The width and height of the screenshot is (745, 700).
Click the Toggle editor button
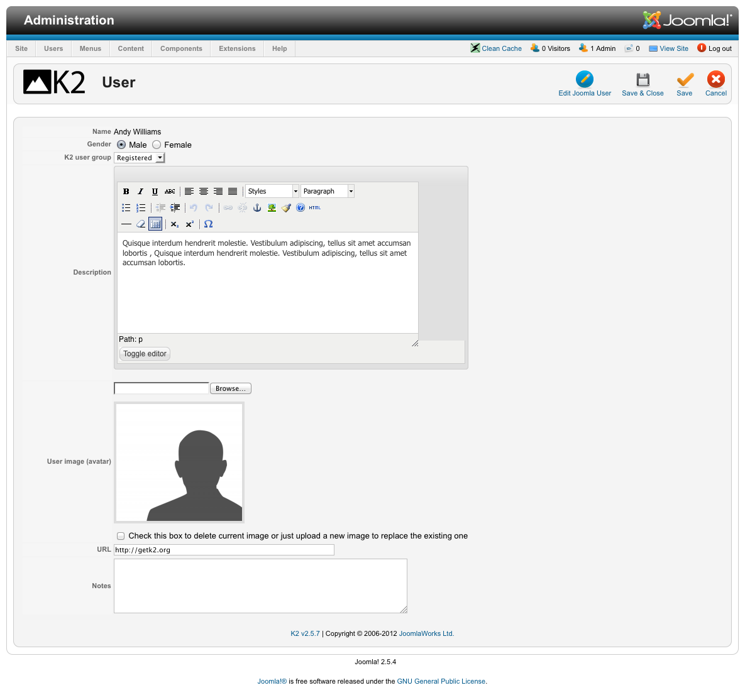tap(145, 354)
